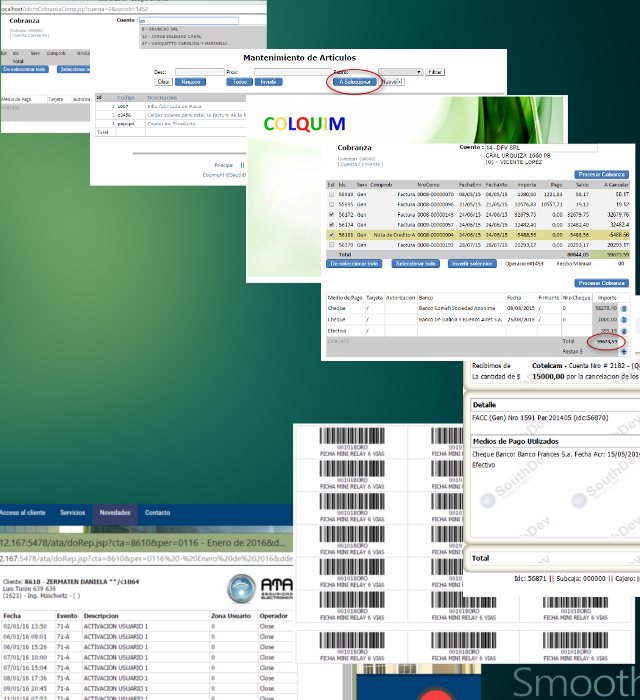The image size is (640, 700).
Task: Open the Contacto menu item
Action: (158, 512)
